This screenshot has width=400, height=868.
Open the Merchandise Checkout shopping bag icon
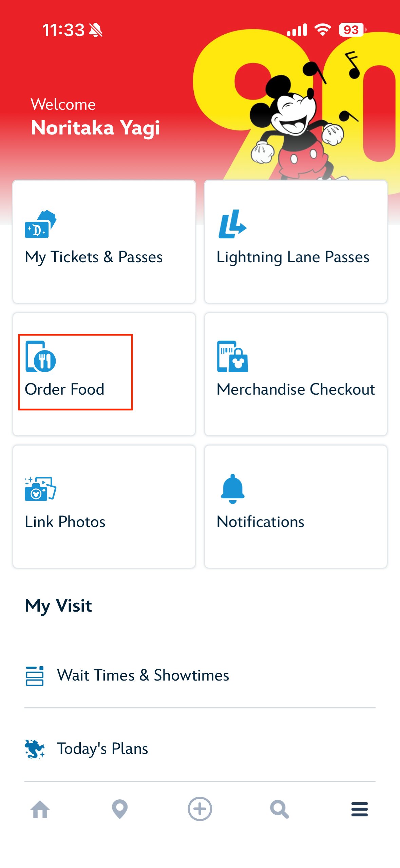[233, 357]
